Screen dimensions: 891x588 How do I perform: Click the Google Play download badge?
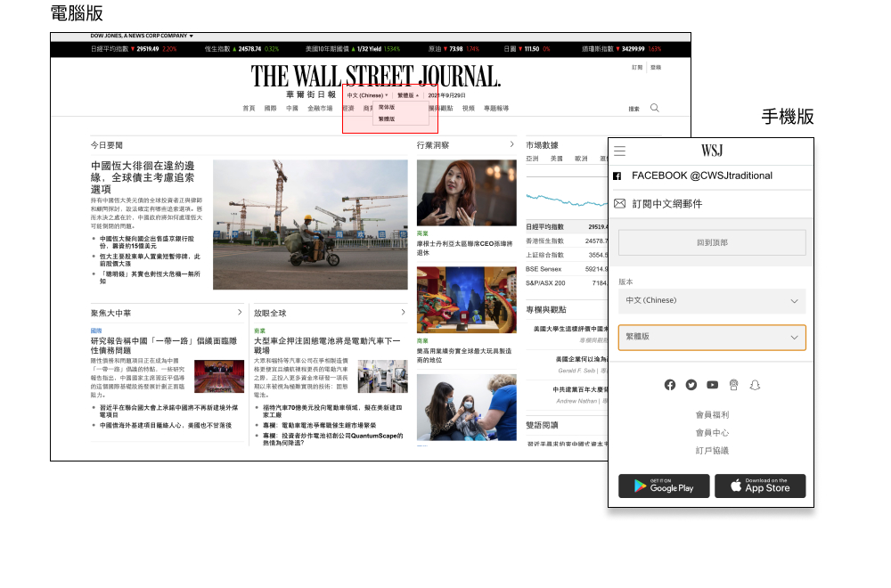tap(664, 486)
